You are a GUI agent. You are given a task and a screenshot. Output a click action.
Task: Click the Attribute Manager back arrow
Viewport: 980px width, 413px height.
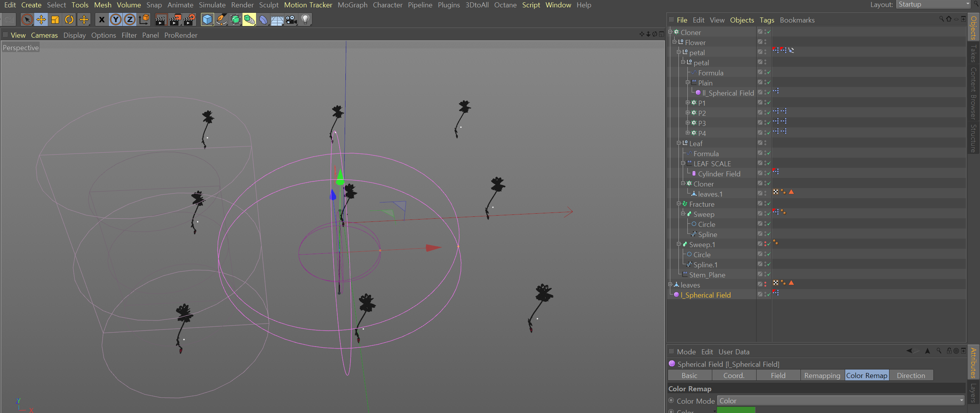click(909, 351)
